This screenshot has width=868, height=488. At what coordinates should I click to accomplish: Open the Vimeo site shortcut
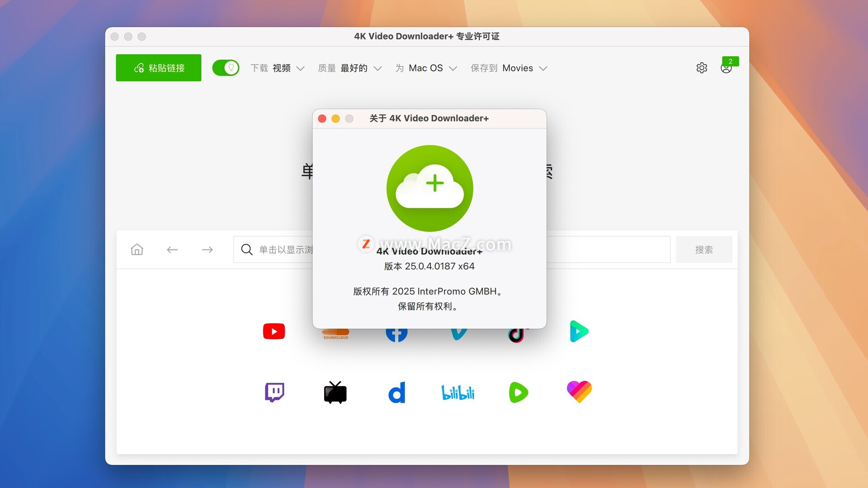point(458,334)
